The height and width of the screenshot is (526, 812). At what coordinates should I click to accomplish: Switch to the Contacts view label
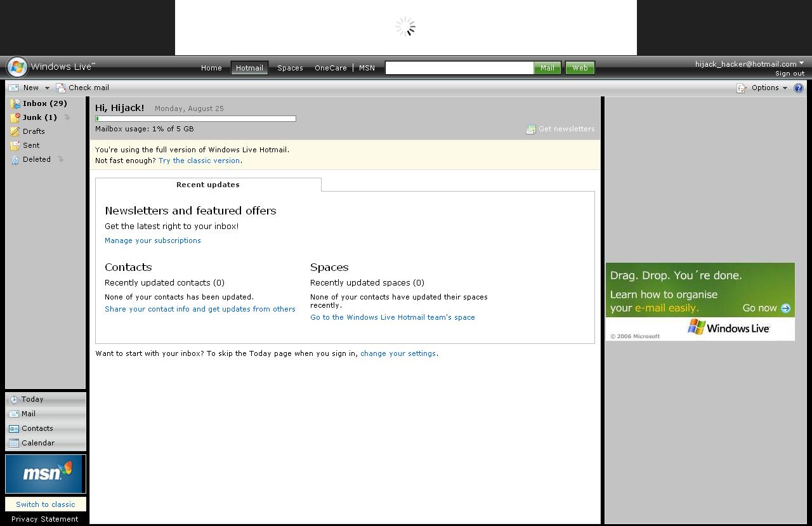click(x=37, y=428)
